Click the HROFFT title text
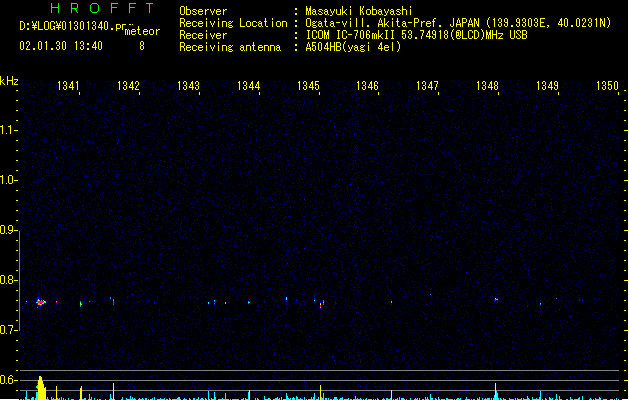The width and height of the screenshot is (629, 400). point(102,8)
